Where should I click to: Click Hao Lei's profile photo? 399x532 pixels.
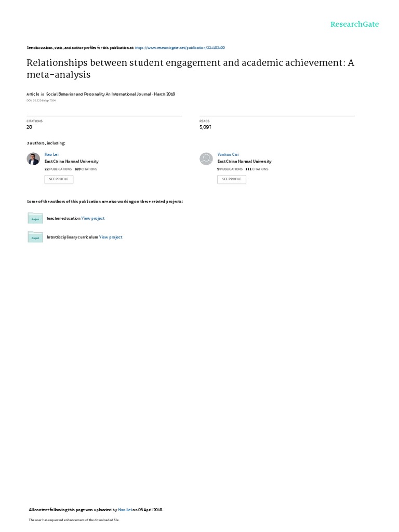point(33,158)
